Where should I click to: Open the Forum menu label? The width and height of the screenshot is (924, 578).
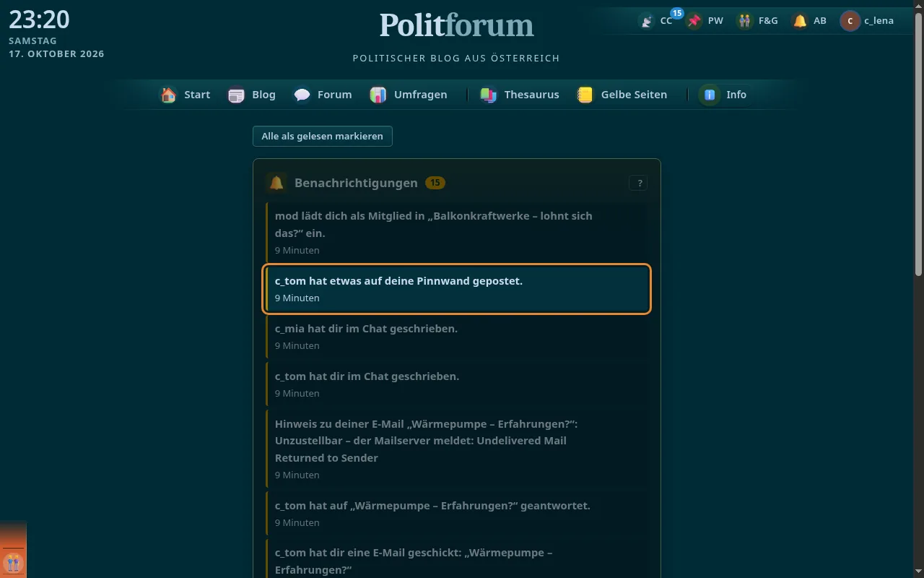point(334,95)
